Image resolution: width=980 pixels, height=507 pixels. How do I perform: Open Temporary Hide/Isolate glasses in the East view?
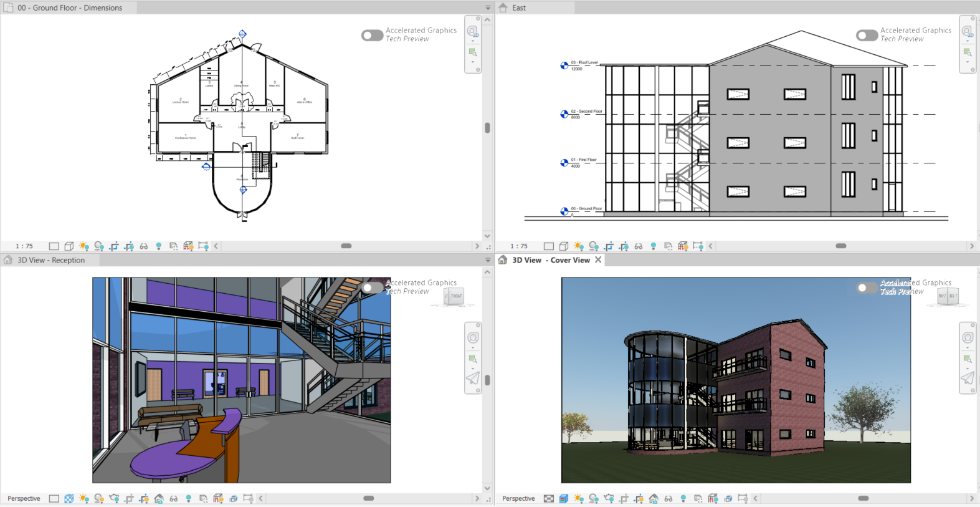click(x=639, y=246)
